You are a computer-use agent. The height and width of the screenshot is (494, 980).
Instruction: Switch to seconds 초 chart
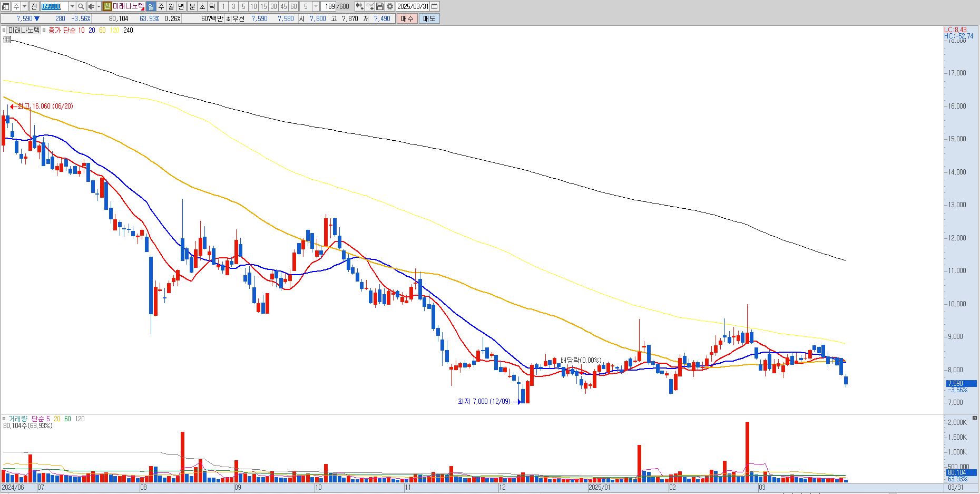point(202,6)
